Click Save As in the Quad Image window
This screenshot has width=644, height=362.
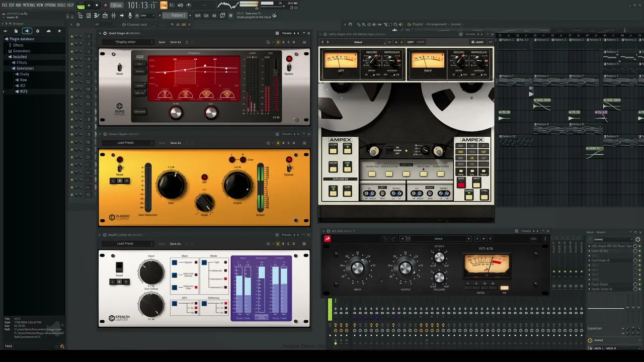pyautogui.click(x=176, y=42)
